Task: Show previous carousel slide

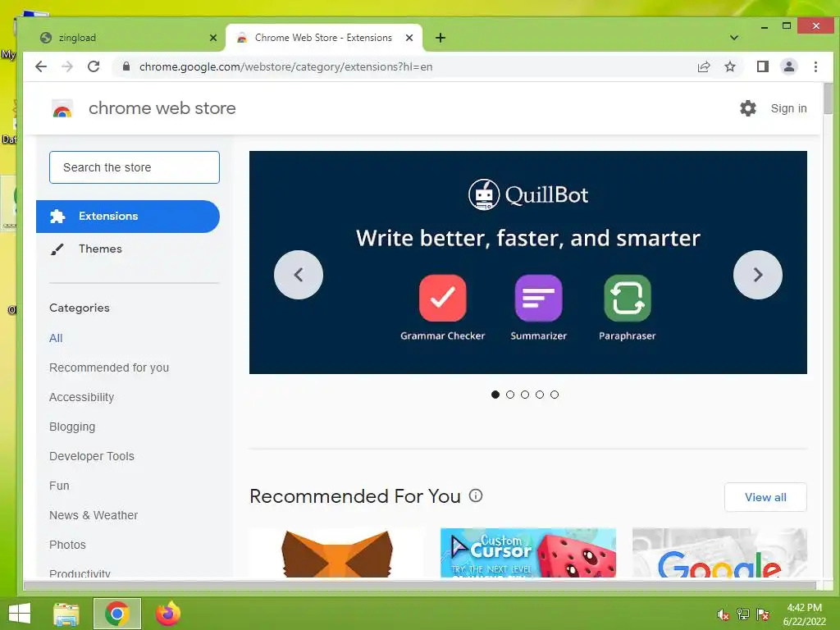Action: 299,275
